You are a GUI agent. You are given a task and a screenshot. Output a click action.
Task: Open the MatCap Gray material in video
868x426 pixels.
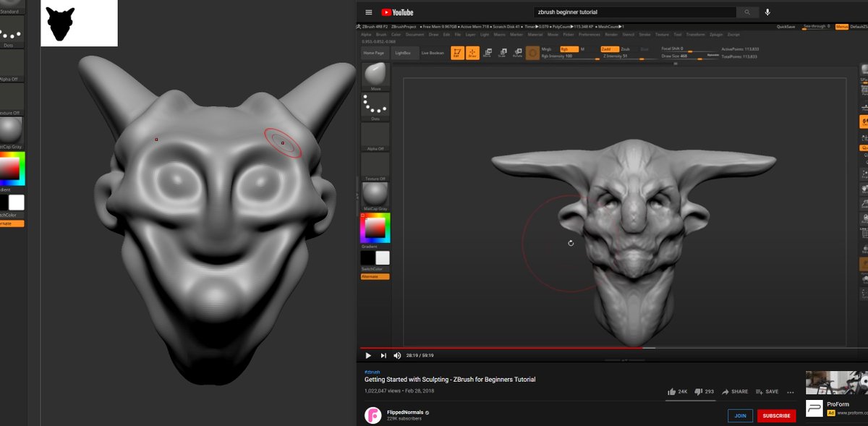click(x=375, y=197)
